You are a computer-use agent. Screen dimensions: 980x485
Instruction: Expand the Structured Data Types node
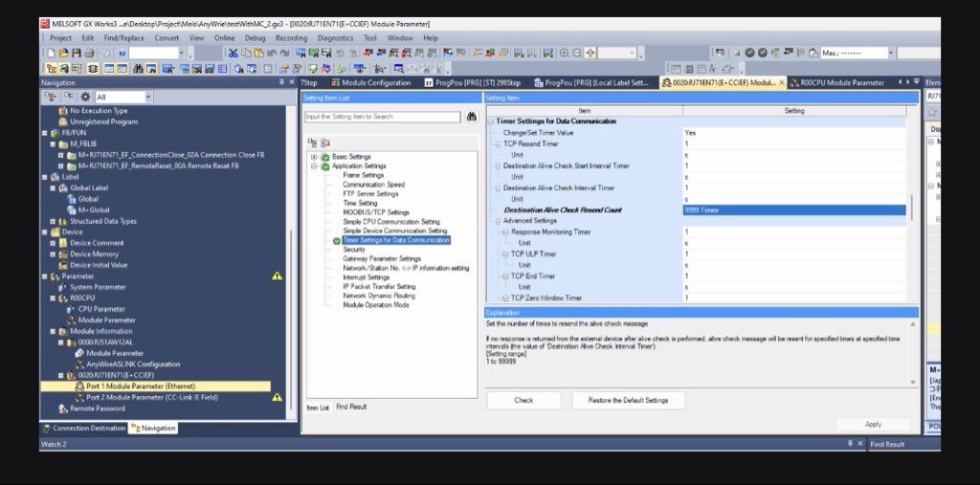(x=53, y=221)
